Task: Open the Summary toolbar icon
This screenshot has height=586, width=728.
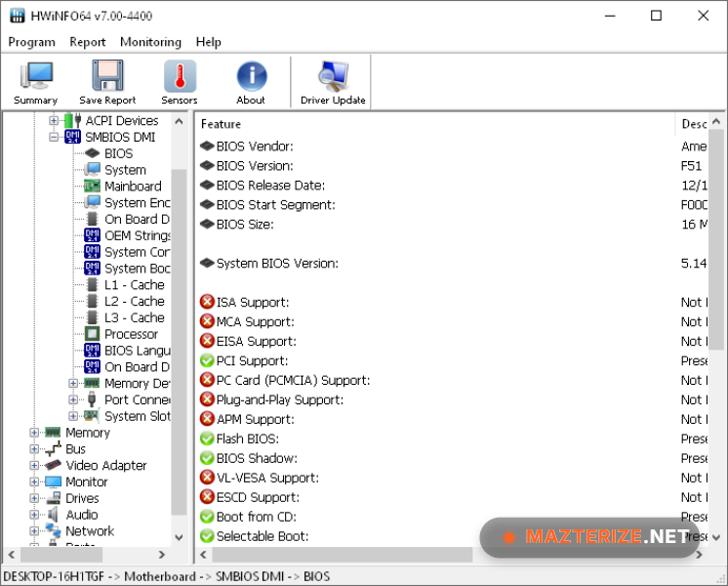Action: [36, 83]
